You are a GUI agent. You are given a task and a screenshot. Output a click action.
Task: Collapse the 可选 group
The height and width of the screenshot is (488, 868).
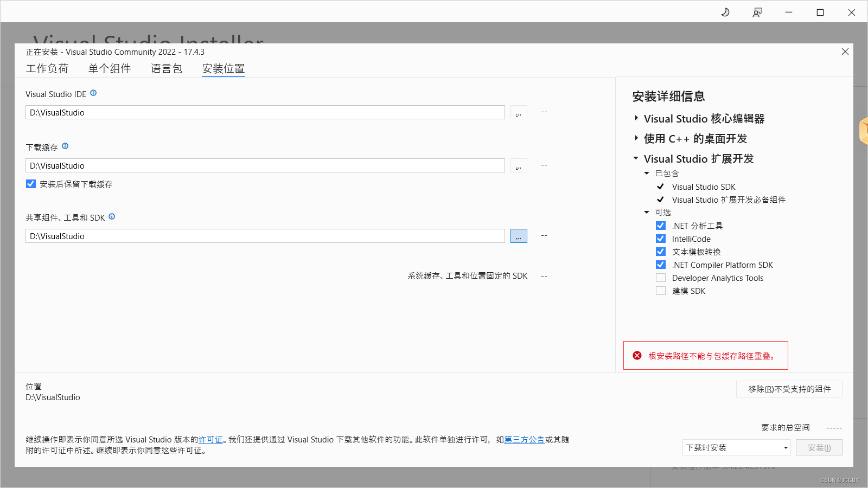647,213
